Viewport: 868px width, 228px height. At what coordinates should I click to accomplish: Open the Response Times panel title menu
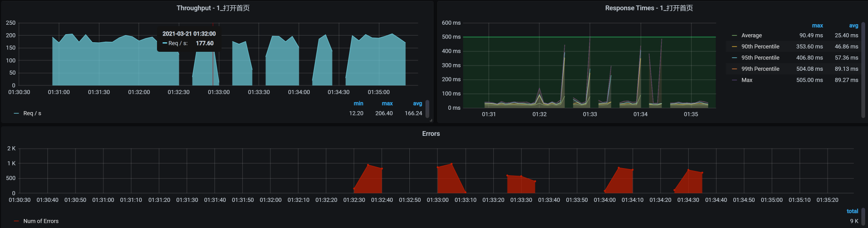tap(648, 8)
